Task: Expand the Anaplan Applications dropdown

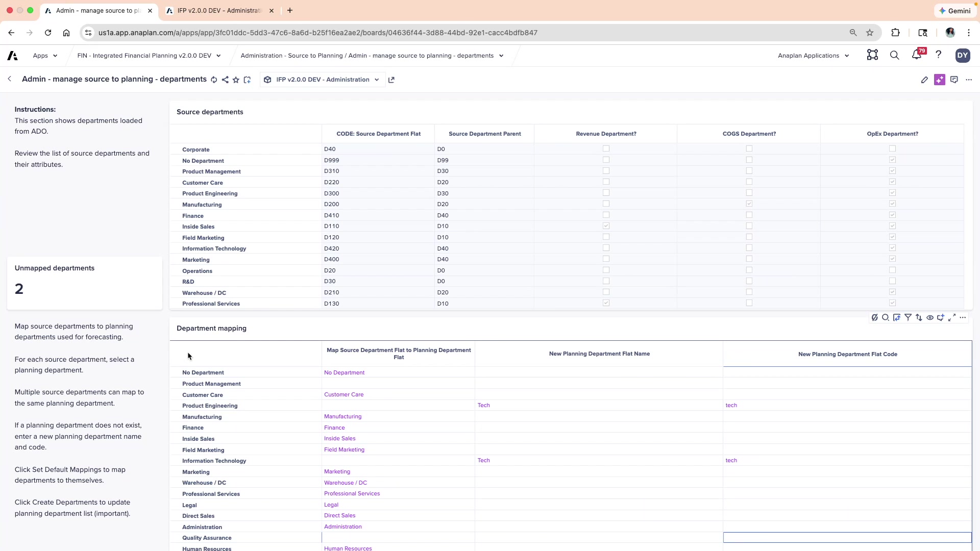Action: [x=813, y=55]
